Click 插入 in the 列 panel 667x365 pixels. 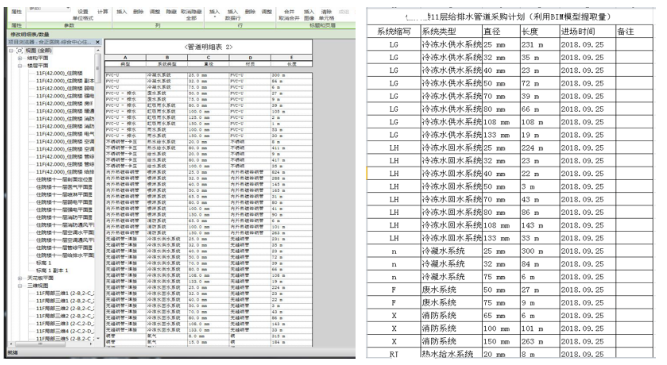click(x=122, y=11)
